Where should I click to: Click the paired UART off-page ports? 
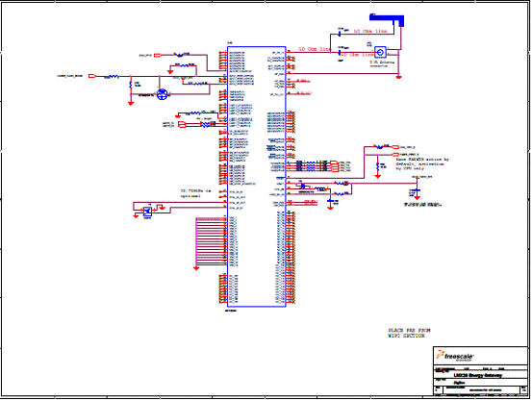coord(182,124)
